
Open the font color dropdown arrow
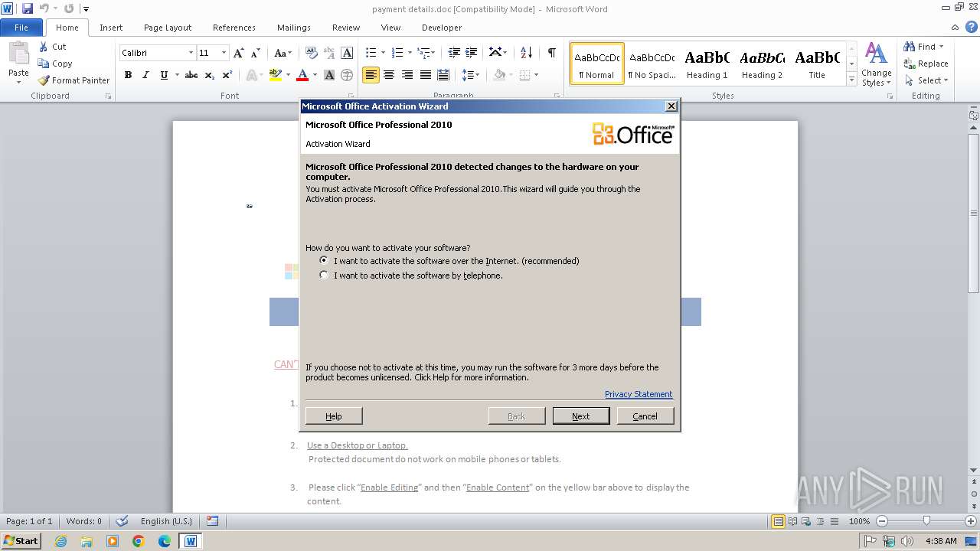tap(315, 75)
